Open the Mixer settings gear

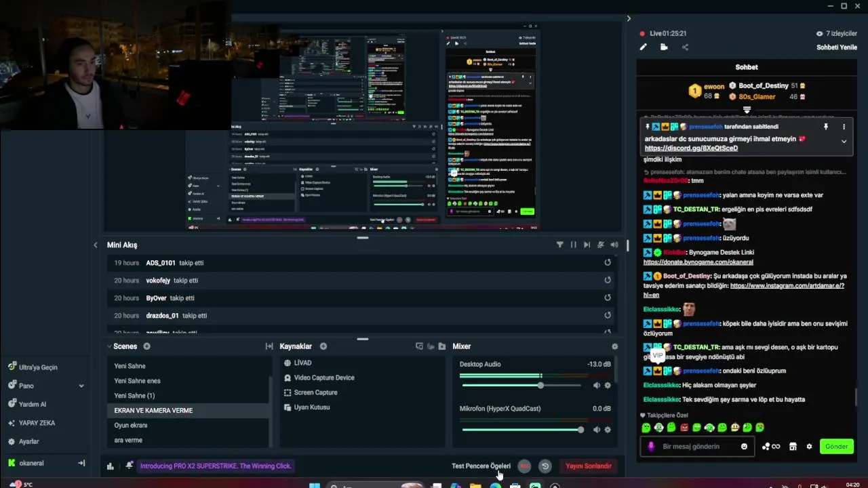[614, 346]
